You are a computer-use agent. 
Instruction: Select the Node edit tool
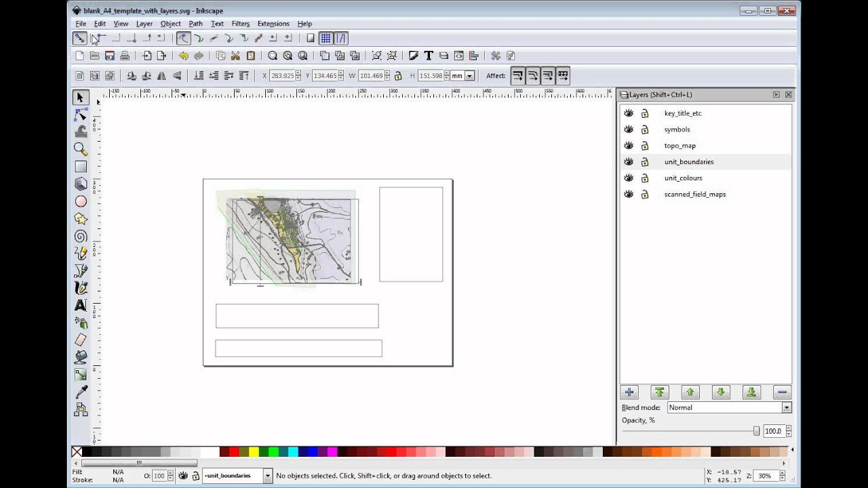tap(81, 115)
